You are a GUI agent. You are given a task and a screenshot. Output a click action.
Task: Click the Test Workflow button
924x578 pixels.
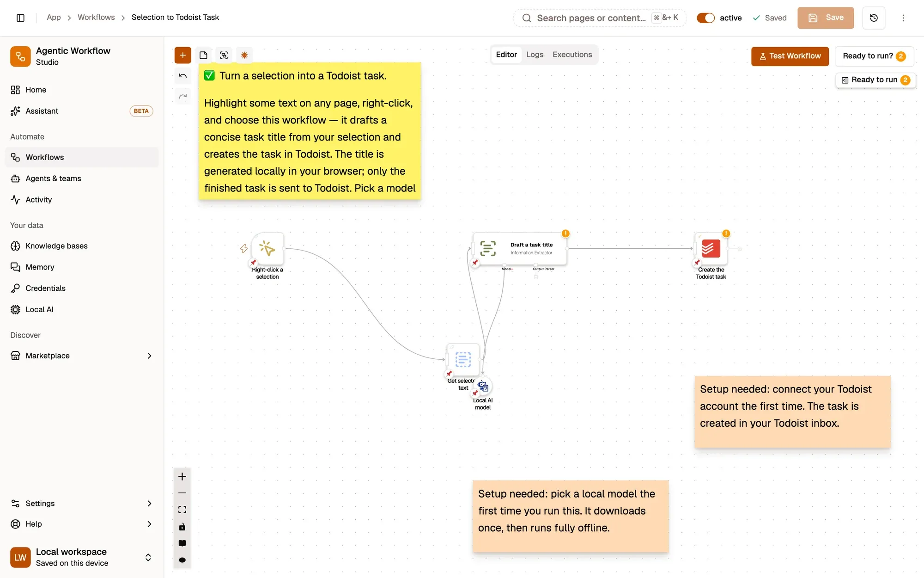point(790,56)
